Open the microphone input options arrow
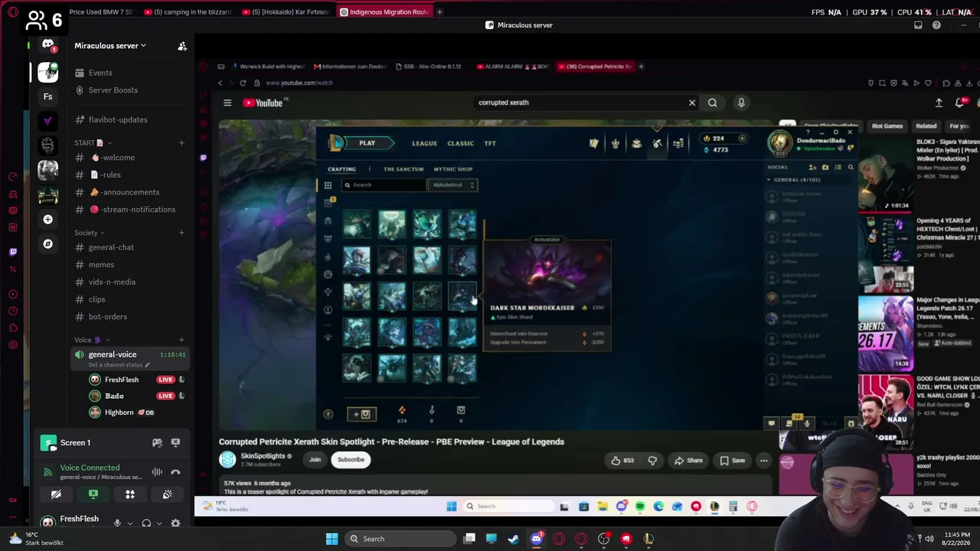Viewport: 980px width, 551px height. (130, 523)
